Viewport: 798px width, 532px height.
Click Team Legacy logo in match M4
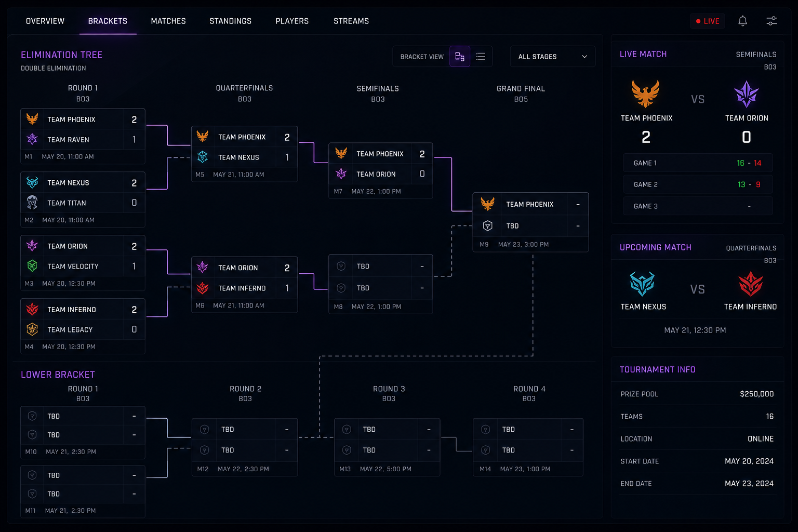[32, 329]
